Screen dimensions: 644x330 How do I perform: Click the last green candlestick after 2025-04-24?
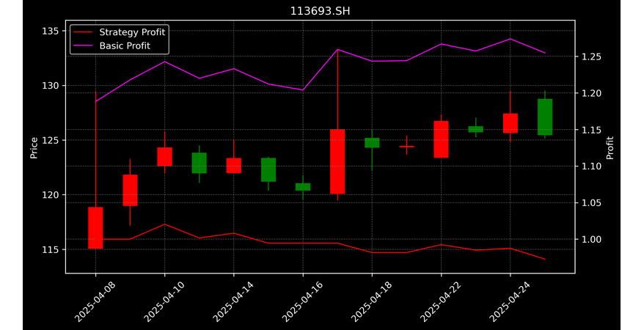tap(545, 117)
